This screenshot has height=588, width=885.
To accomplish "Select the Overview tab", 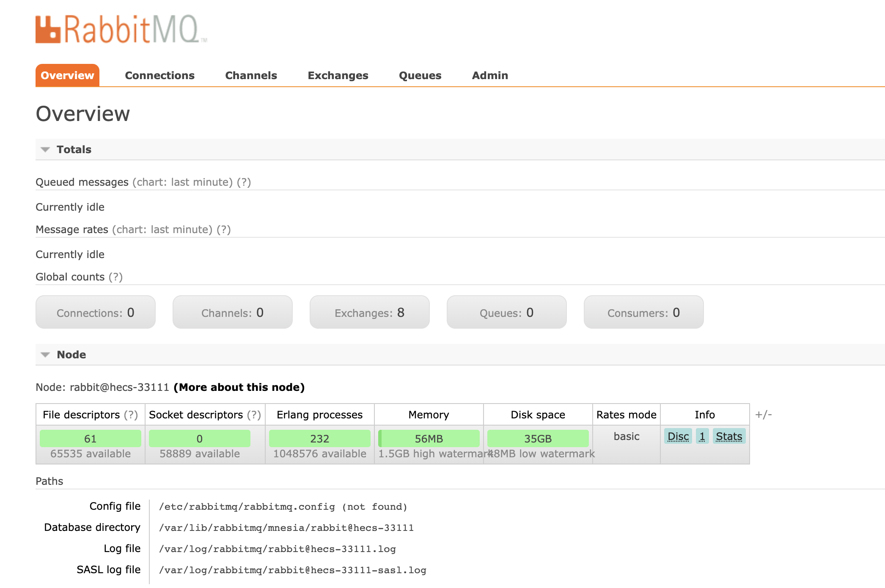I will 67,75.
